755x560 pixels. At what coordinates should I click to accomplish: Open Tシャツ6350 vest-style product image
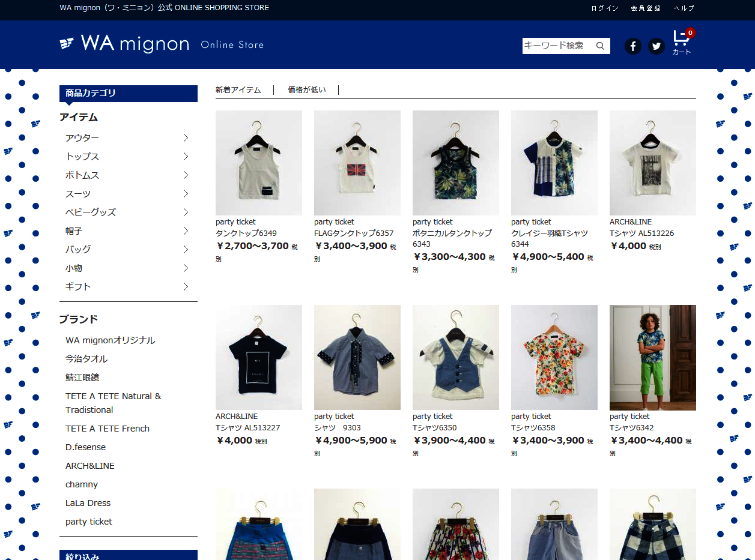[456, 357]
